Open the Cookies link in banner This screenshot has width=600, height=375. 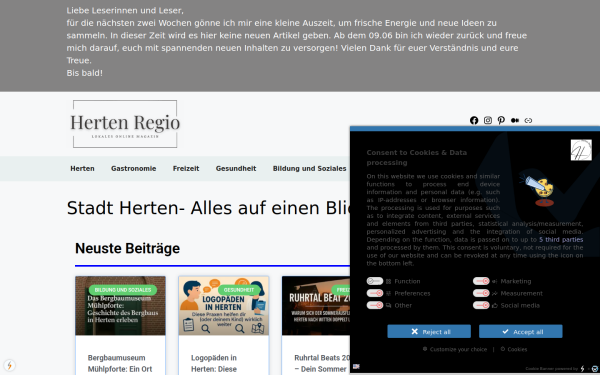(514, 349)
